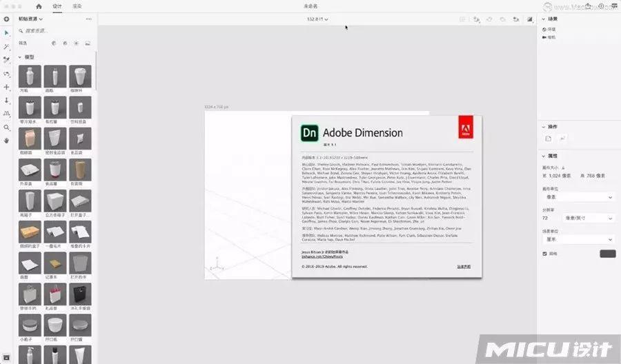Image resolution: width=621 pixels, height=364 pixels.
Task: Filter assets to materials only
Action: coord(65,43)
